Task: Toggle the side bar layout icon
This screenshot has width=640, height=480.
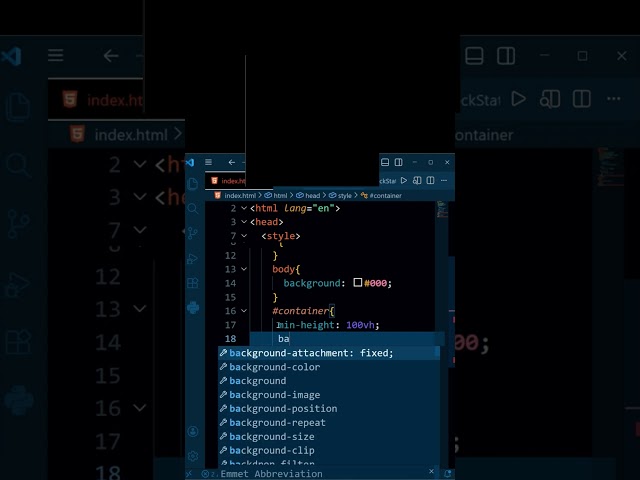Action: (x=399, y=162)
